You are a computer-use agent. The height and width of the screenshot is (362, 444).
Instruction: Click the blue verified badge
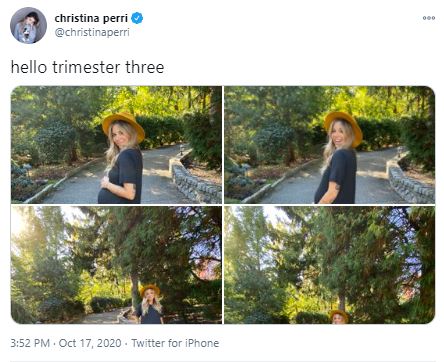tap(137, 18)
